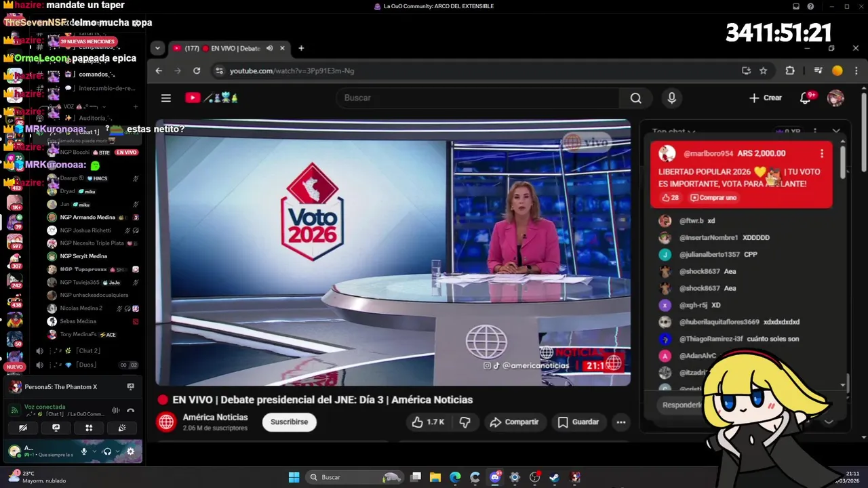Click the YouTube logo
The width and height of the screenshot is (868, 488).
coord(211,98)
